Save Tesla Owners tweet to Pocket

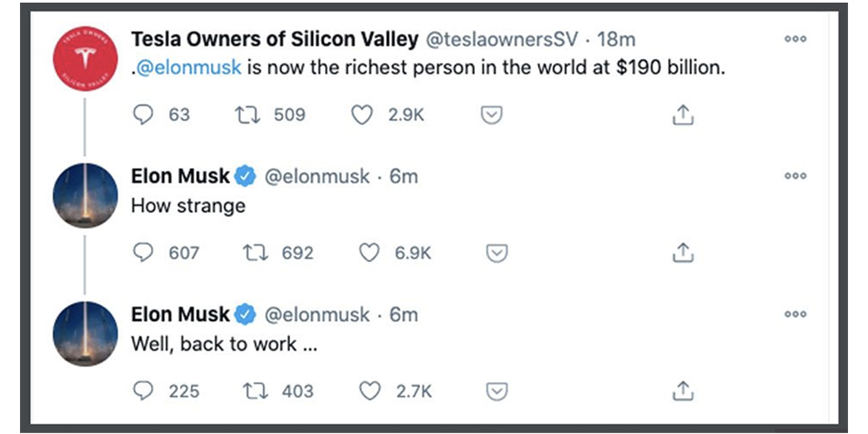pyautogui.click(x=491, y=115)
